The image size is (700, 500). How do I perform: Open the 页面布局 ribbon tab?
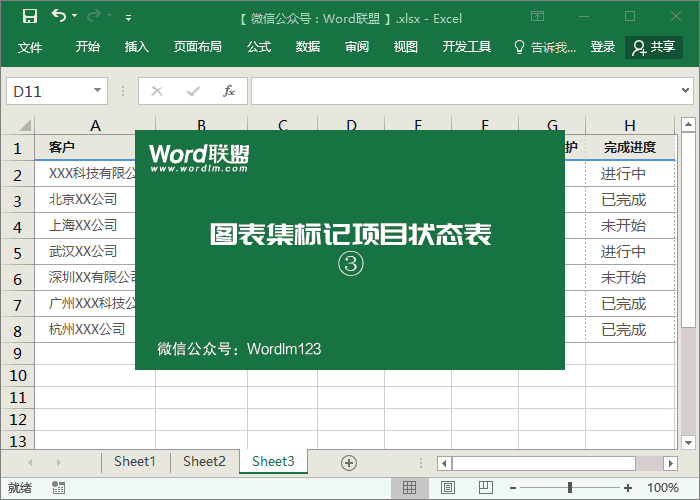(197, 47)
